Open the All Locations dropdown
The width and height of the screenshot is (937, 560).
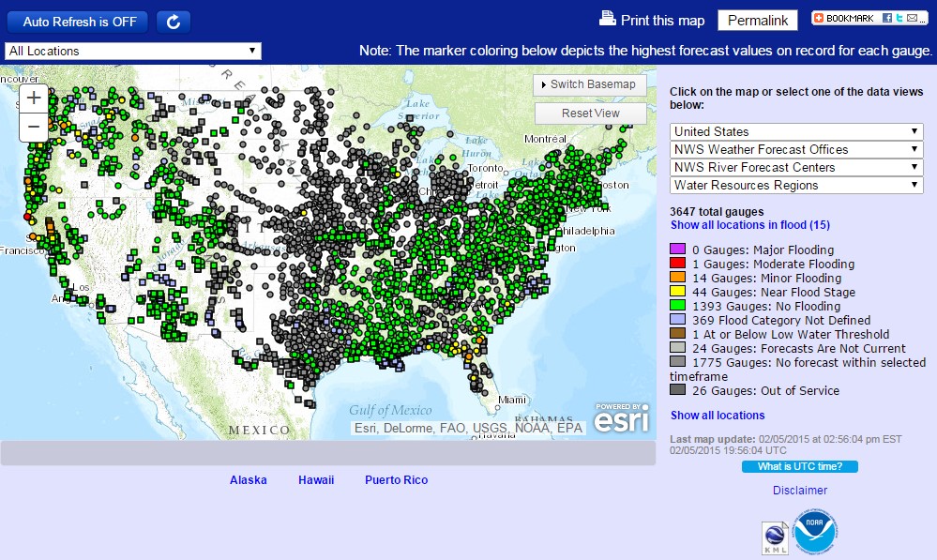pos(133,51)
